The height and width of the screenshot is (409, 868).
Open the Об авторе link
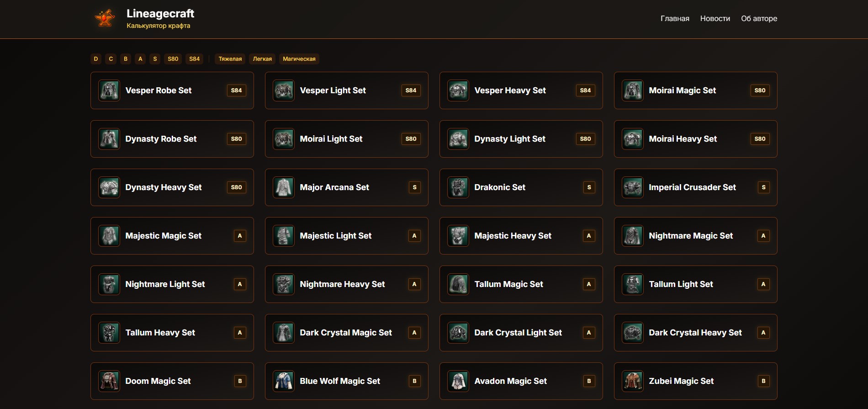click(759, 19)
